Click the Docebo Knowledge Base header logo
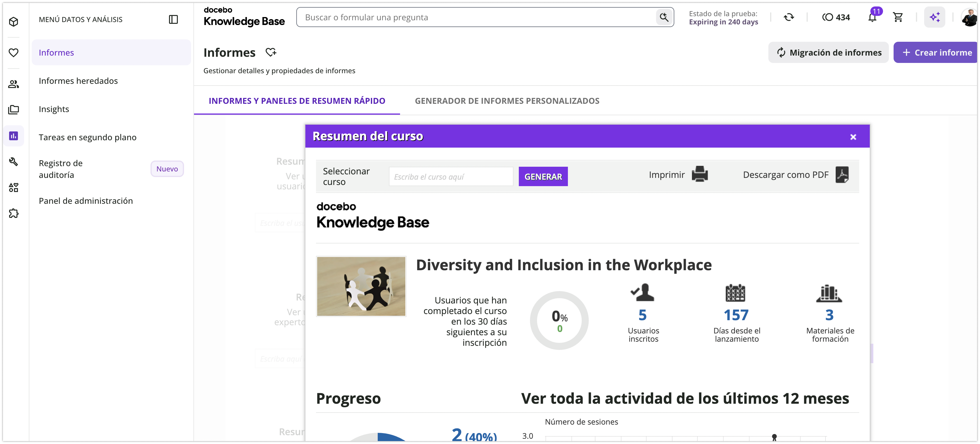Viewport: 980px width, 444px height. [244, 17]
